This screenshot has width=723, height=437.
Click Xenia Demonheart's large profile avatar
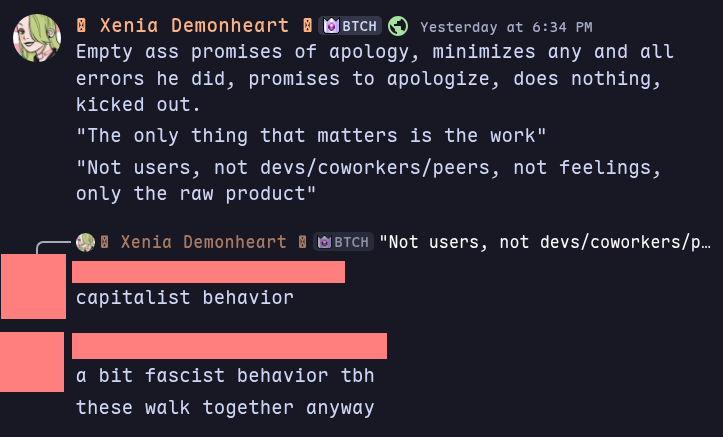point(37,39)
